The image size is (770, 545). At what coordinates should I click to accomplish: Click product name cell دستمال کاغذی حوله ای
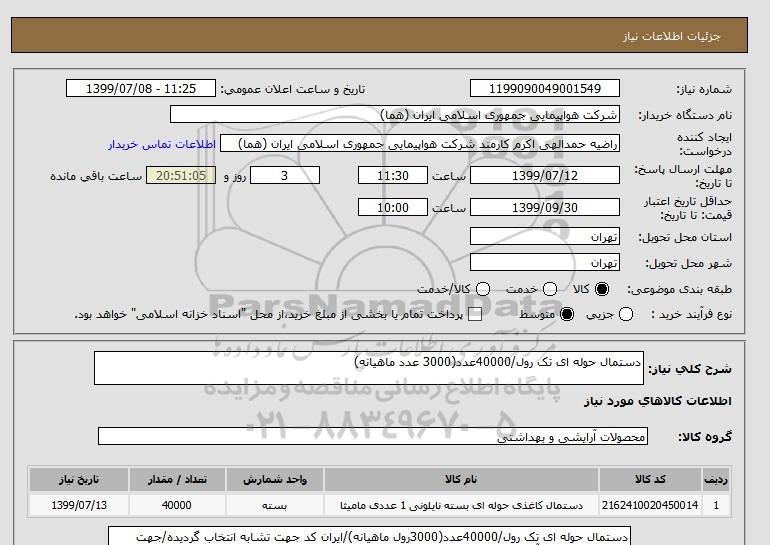pyautogui.click(x=461, y=505)
